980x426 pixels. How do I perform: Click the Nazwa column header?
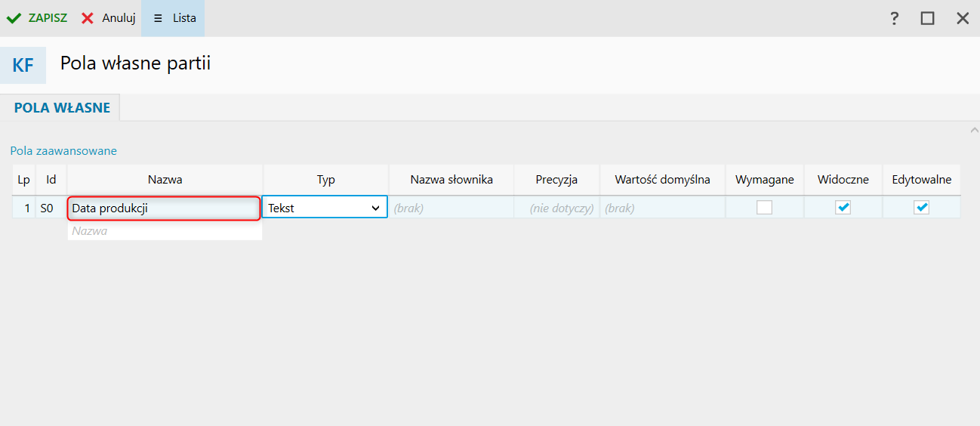(165, 180)
